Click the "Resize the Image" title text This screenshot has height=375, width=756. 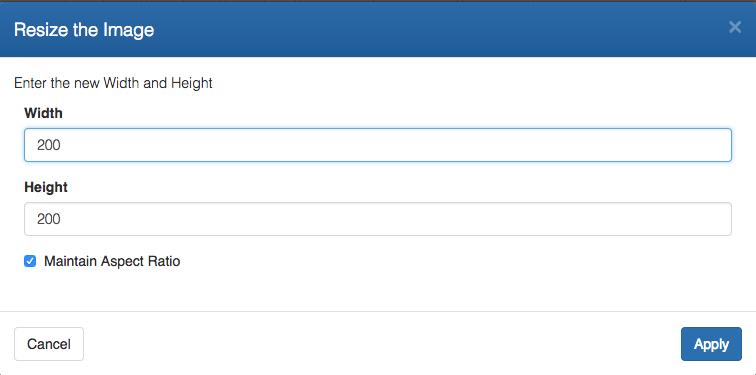[84, 30]
